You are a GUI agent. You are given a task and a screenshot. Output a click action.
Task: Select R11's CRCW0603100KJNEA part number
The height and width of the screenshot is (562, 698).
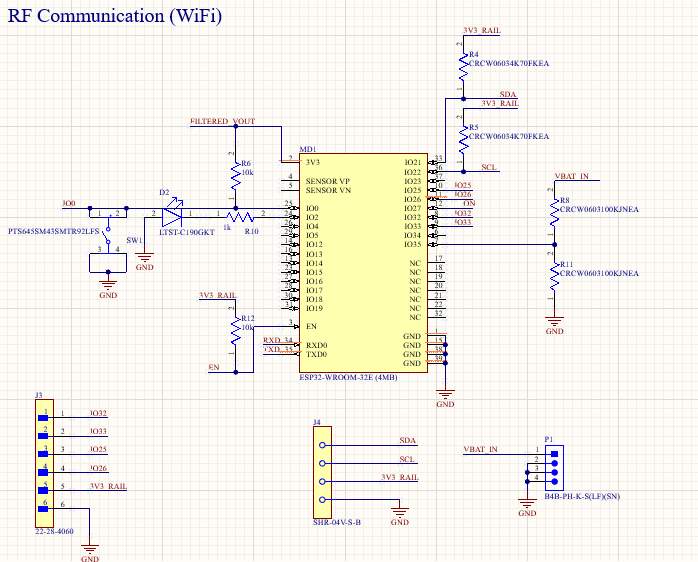[599, 273]
